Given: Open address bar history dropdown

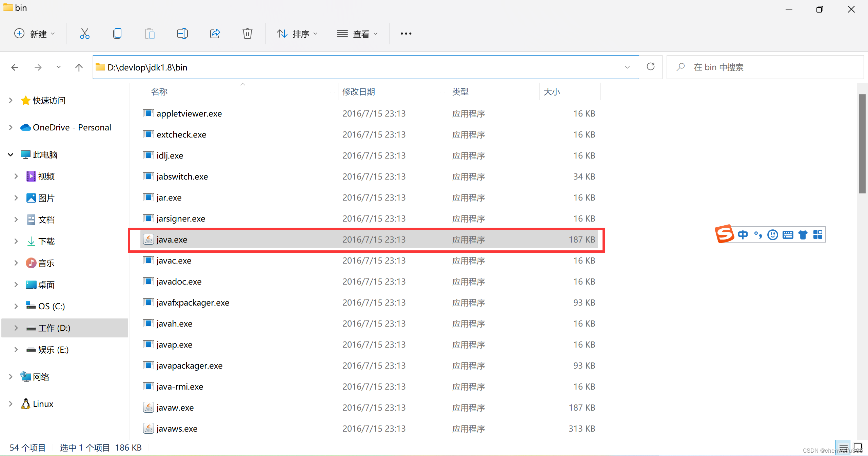Looking at the screenshot, I should tap(627, 67).
